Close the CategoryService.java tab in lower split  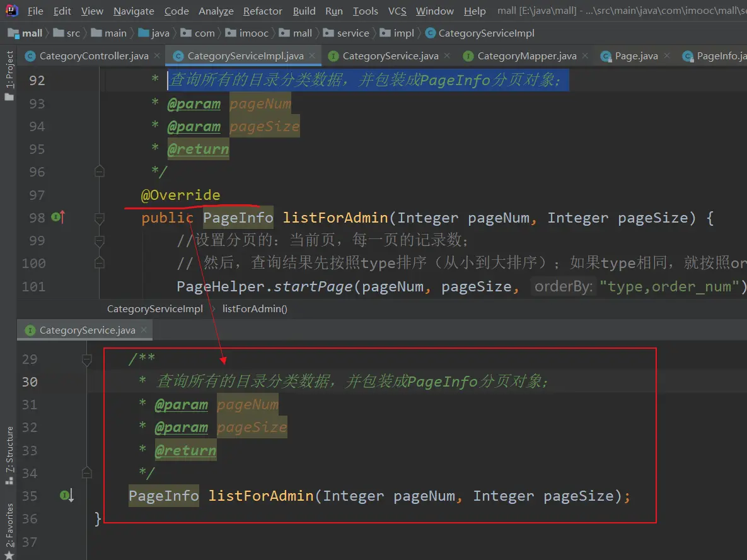(144, 330)
